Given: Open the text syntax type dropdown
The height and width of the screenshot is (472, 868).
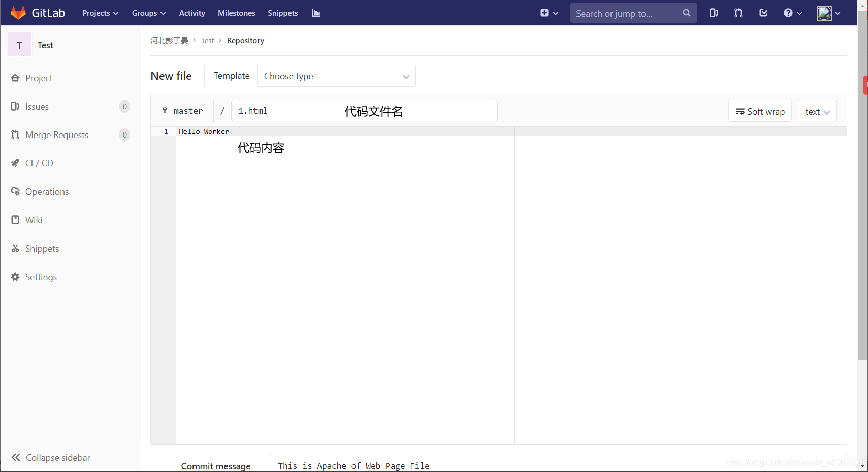Looking at the screenshot, I should click(817, 111).
